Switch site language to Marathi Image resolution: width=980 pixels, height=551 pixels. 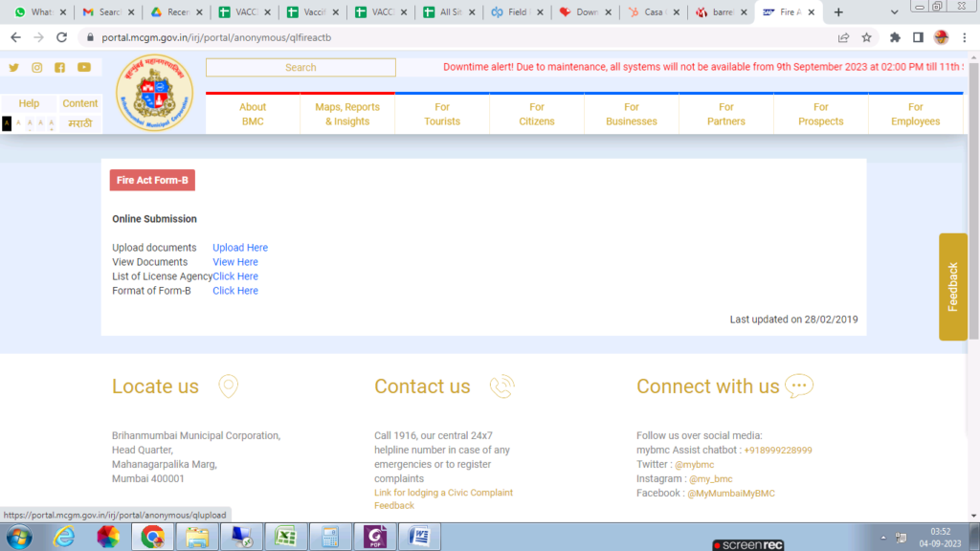tap(79, 124)
